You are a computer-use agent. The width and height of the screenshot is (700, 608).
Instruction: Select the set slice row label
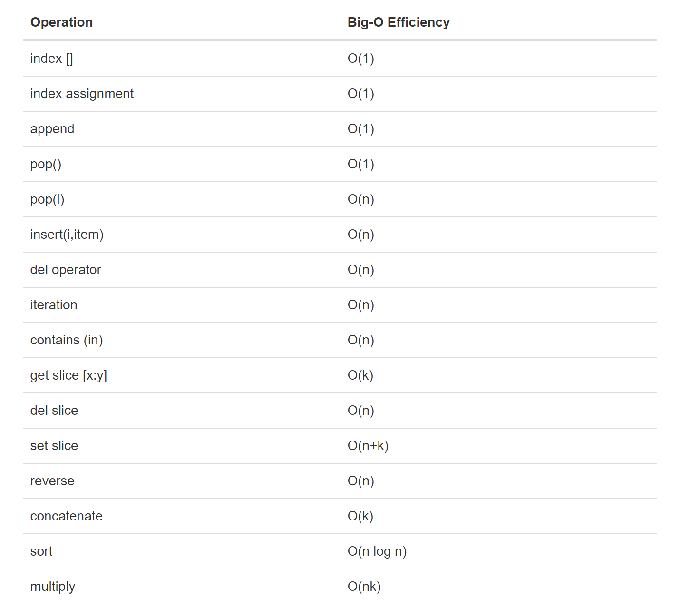click(54, 446)
